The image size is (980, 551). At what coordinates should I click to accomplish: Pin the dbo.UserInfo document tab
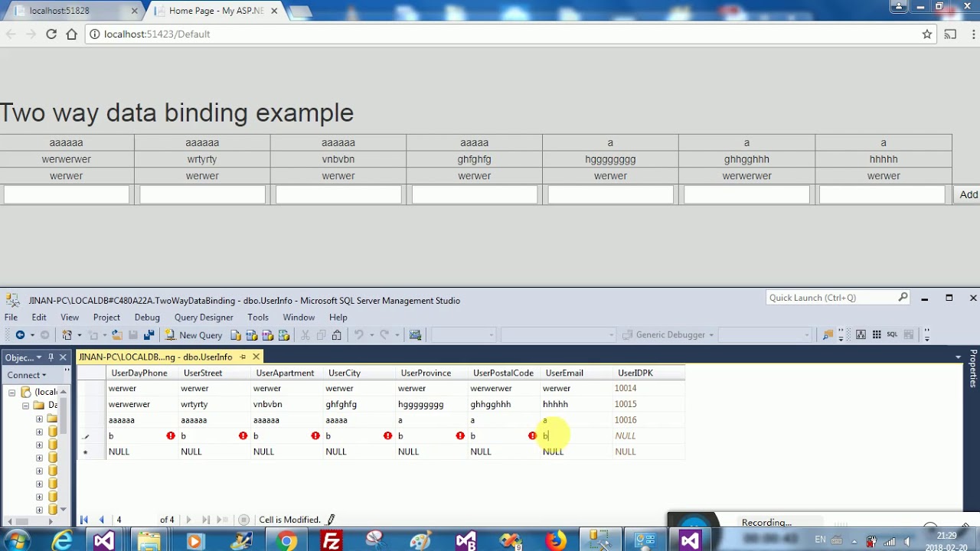coord(243,357)
